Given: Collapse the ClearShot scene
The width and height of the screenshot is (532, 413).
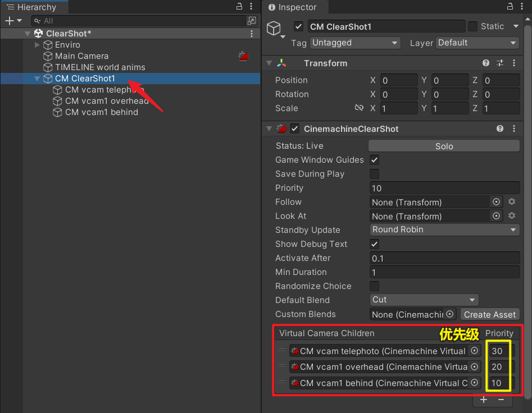Looking at the screenshot, I should pos(28,34).
